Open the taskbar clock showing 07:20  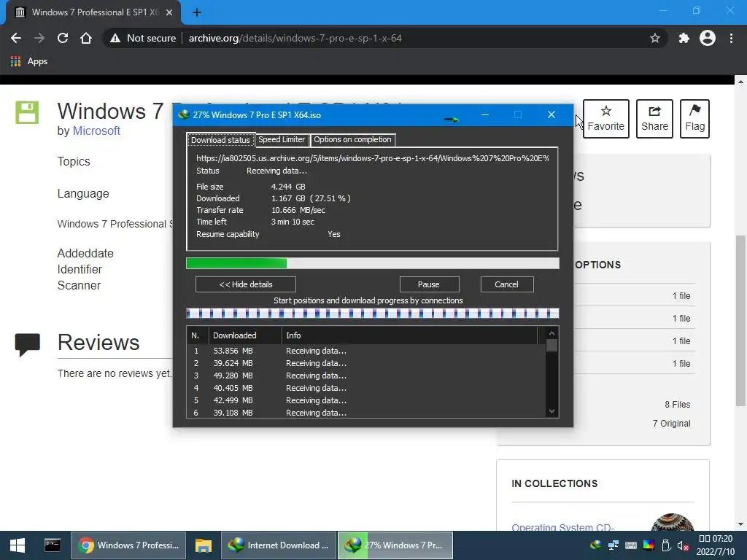tap(716, 545)
